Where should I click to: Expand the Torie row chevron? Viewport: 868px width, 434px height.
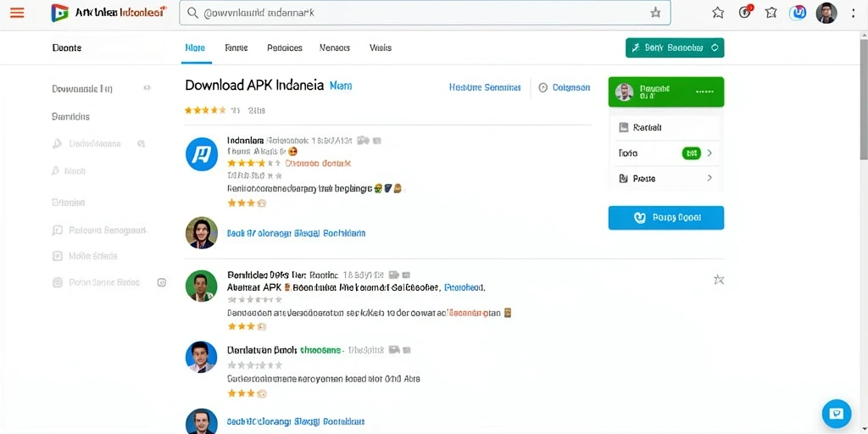[709, 153]
